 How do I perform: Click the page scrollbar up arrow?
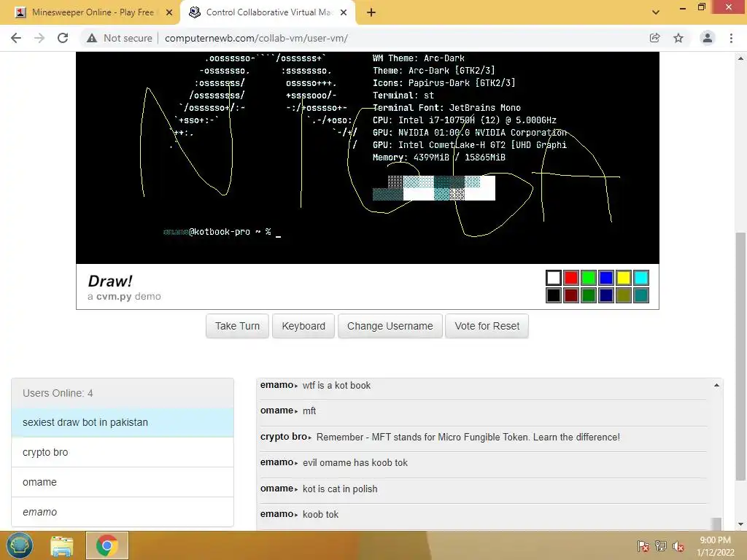[740, 58]
